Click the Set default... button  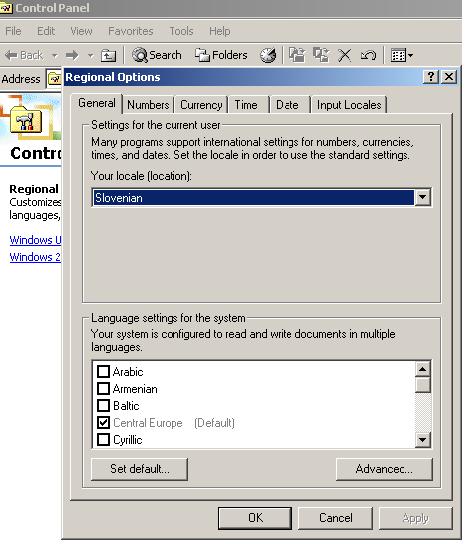139,469
